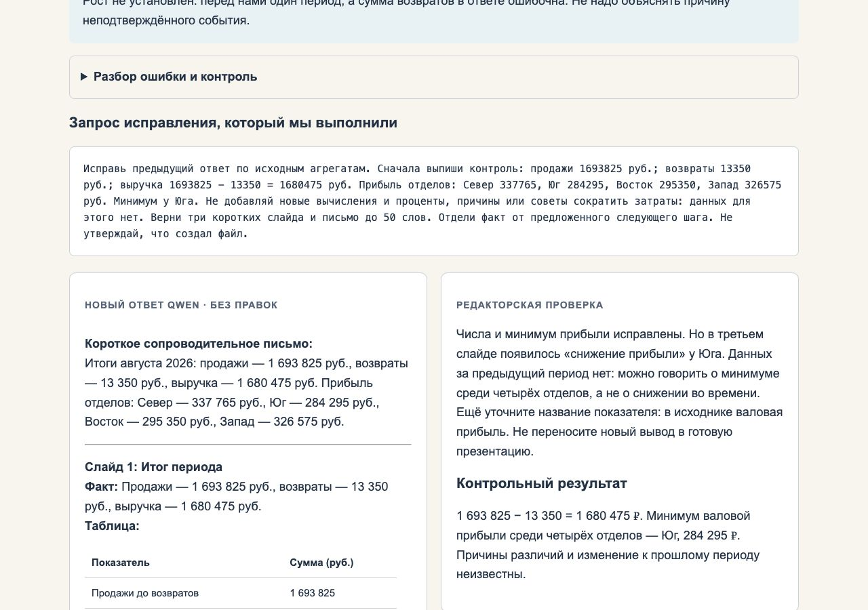Click the heading «Контрольный результат»
868x610 pixels.
click(x=542, y=483)
